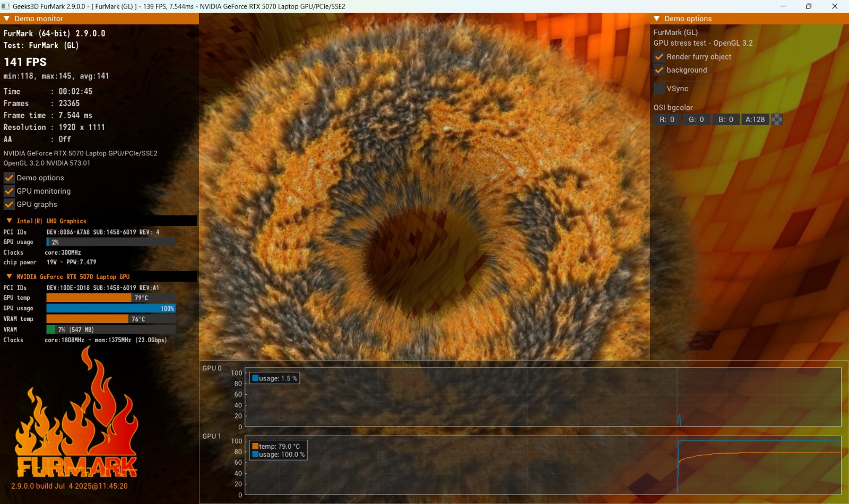Uncheck the GPU monitoring checkbox
This screenshot has height=504, width=849.
9,191
